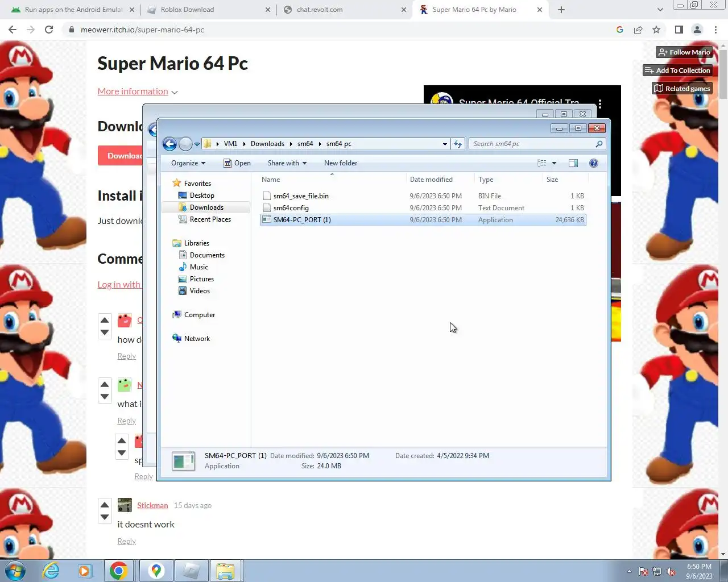This screenshot has height=582, width=728.
Task: Open the Windows Start button
Action: pos(14,571)
